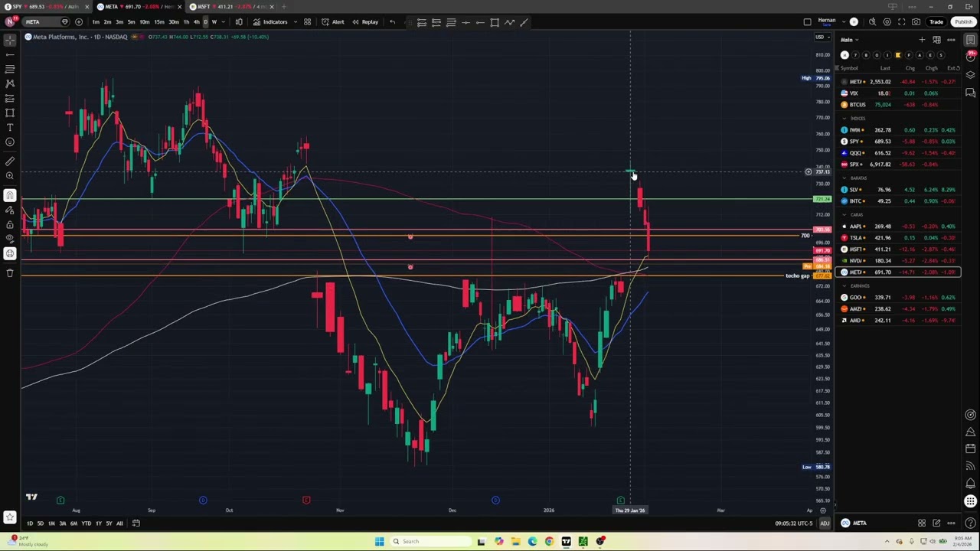Open the Trade panel button
Screen dimensions: 980x551
pyautogui.click(x=936, y=21)
